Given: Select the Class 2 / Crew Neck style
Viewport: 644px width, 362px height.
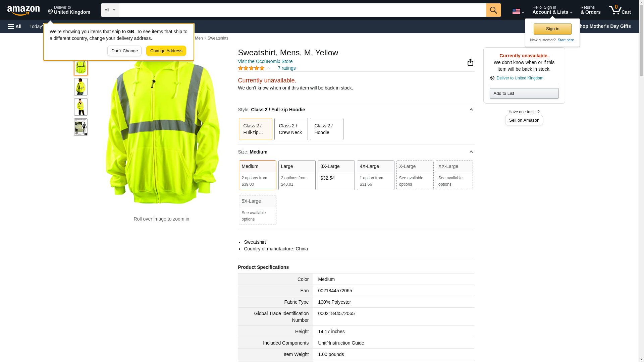Looking at the screenshot, I should (291, 129).
